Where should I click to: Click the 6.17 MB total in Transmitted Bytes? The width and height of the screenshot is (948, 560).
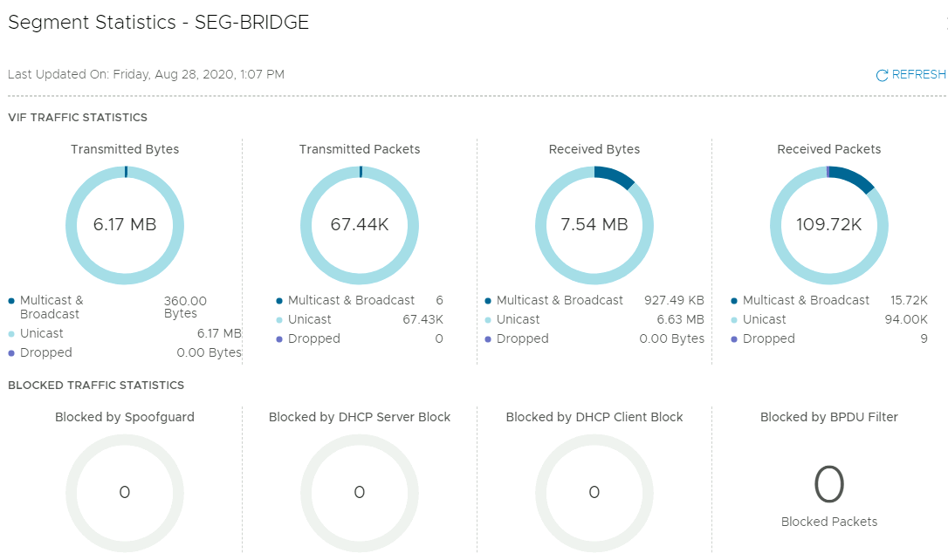pos(125,224)
